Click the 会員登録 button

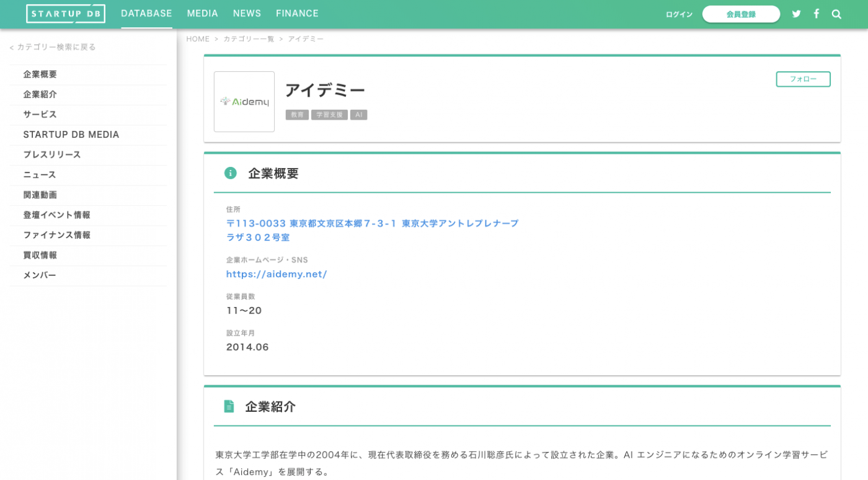coord(741,14)
